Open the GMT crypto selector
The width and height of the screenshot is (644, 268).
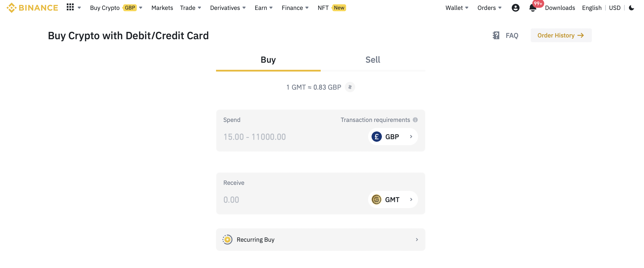[392, 199]
